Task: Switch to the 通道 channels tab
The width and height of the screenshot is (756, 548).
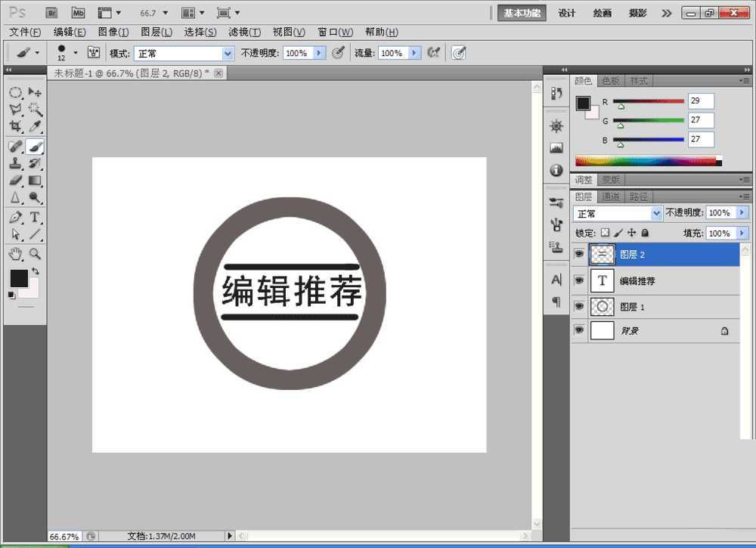Action: pyautogui.click(x=611, y=196)
